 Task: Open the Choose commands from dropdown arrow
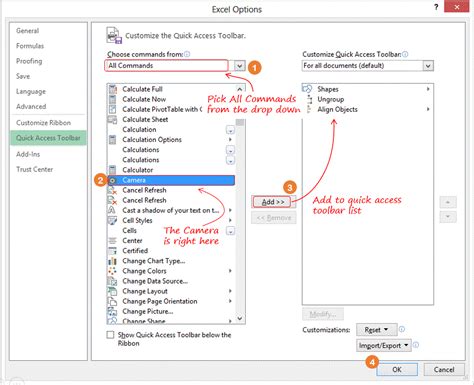pos(239,66)
